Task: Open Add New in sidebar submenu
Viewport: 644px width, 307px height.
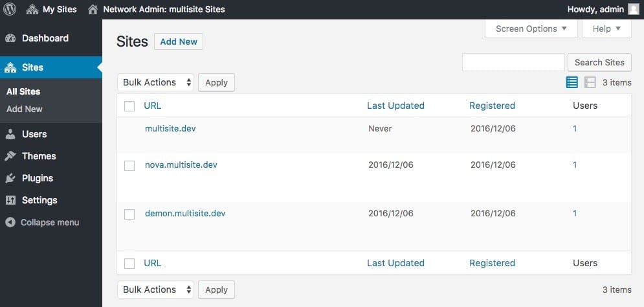Action: point(25,109)
